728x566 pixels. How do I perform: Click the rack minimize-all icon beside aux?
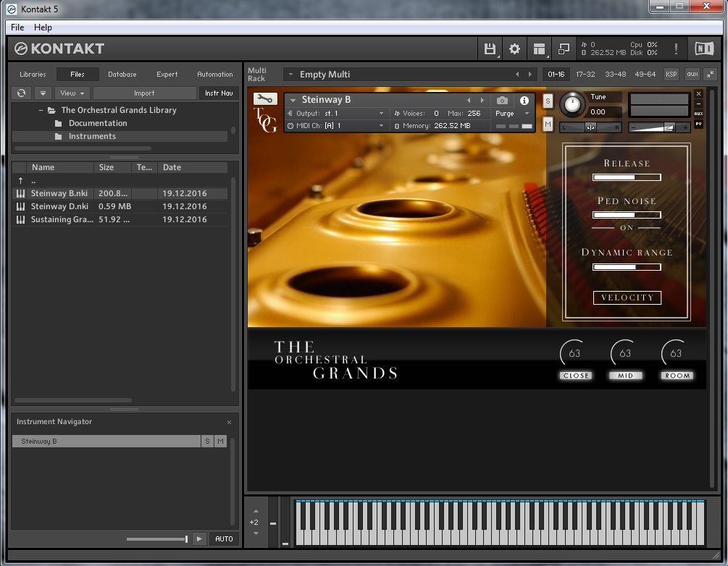[x=711, y=75]
